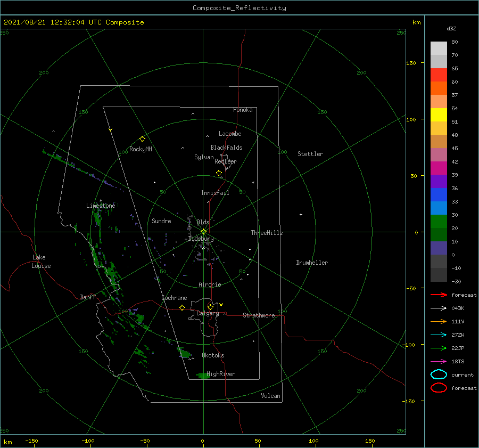This screenshot has width=479, height=448.
Task: Click the cyan current ellipse legend icon
Action: (x=439, y=374)
